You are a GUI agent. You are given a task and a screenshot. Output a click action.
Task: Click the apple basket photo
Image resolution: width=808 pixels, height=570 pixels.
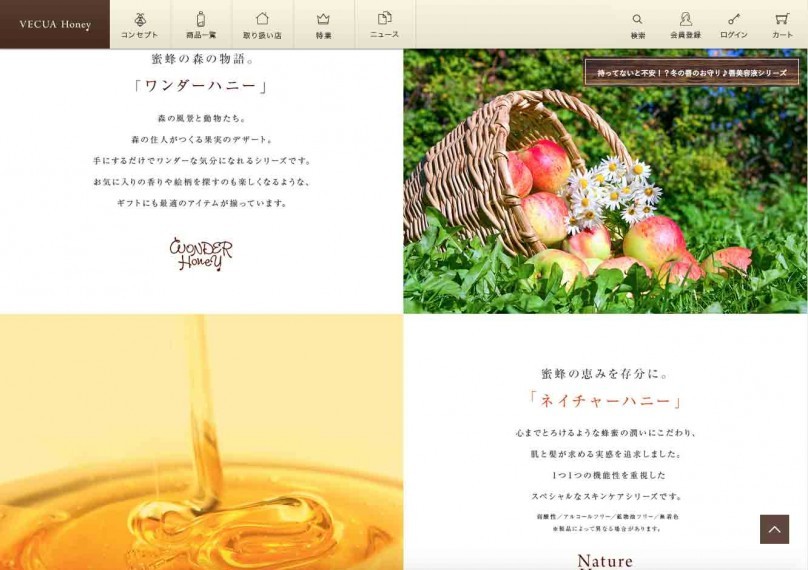pos(605,181)
